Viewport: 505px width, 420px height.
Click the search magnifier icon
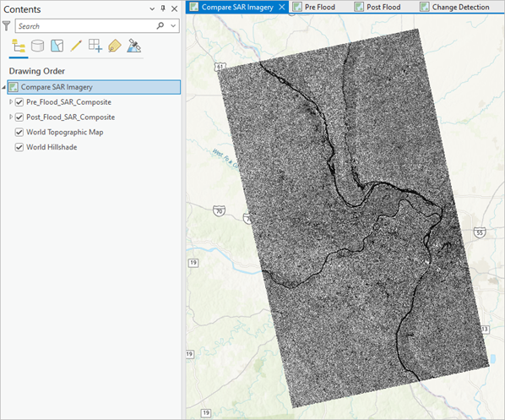tap(160, 25)
